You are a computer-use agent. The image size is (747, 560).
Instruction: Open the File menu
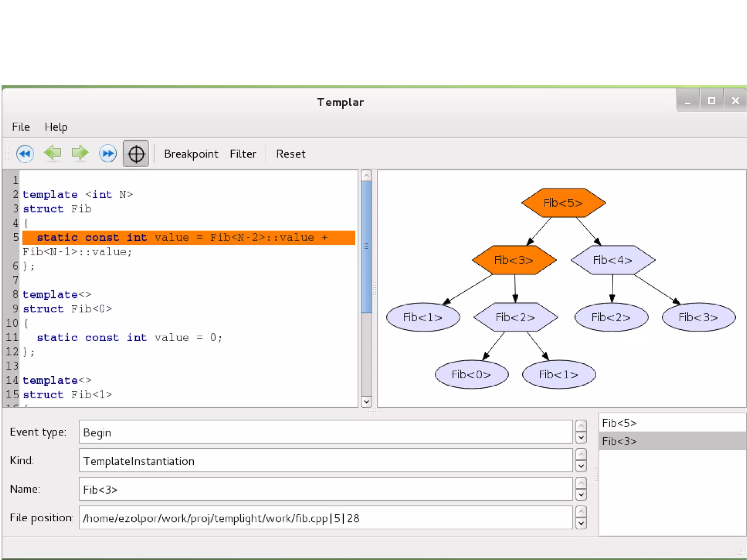[x=21, y=127]
